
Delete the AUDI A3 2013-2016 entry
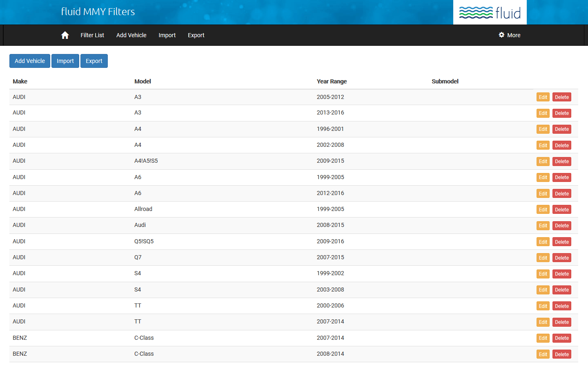pyautogui.click(x=561, y=113)
